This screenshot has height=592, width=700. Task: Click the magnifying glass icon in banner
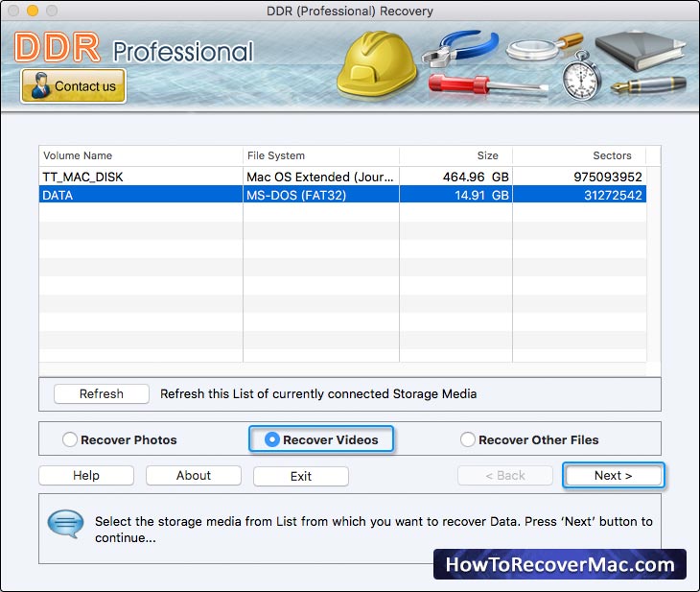545,47
